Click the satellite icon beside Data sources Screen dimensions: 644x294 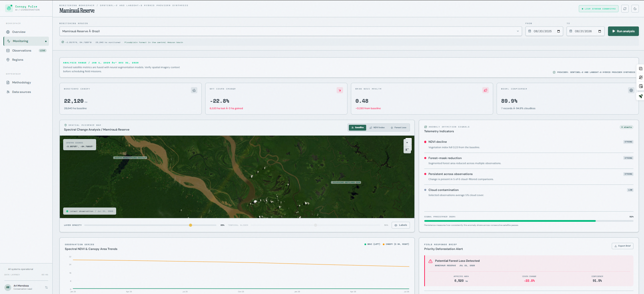[8, 92]
